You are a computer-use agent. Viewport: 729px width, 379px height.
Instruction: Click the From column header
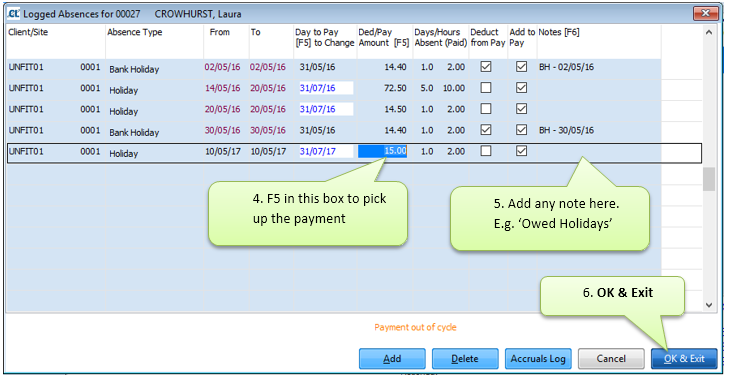tap(219, 32)
